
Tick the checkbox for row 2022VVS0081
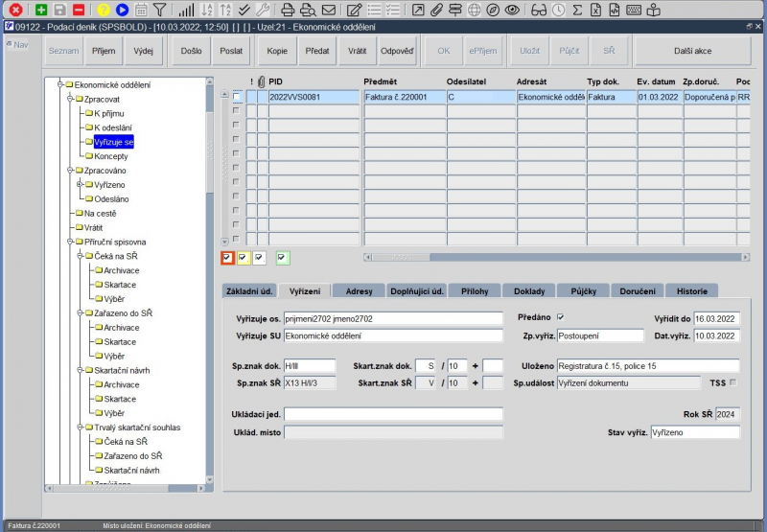[x=236, y=96]
